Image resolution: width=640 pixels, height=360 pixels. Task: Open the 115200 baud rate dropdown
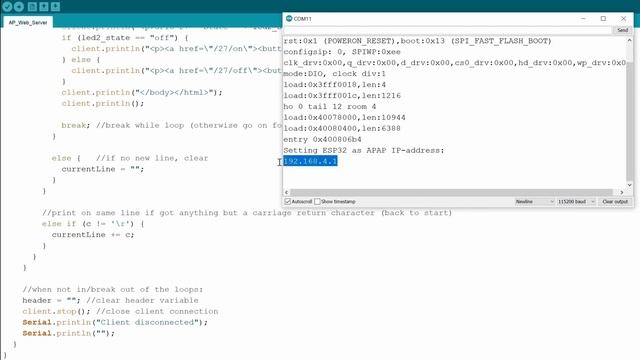pyautogui.click(x=576, y=202)
